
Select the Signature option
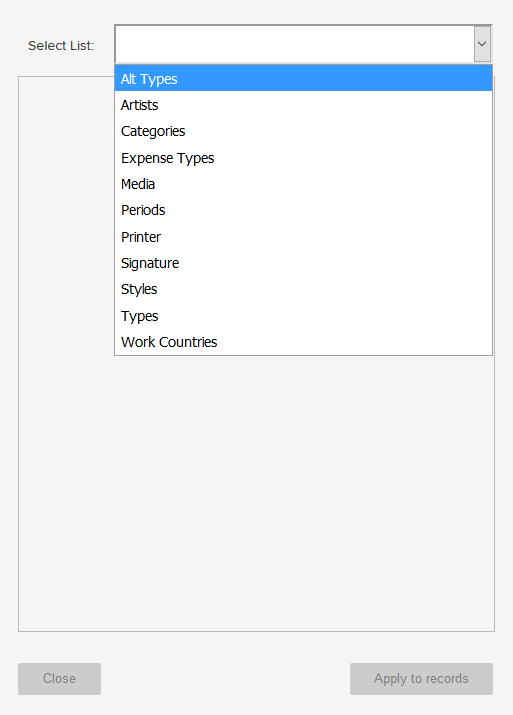tap(303, 263)
